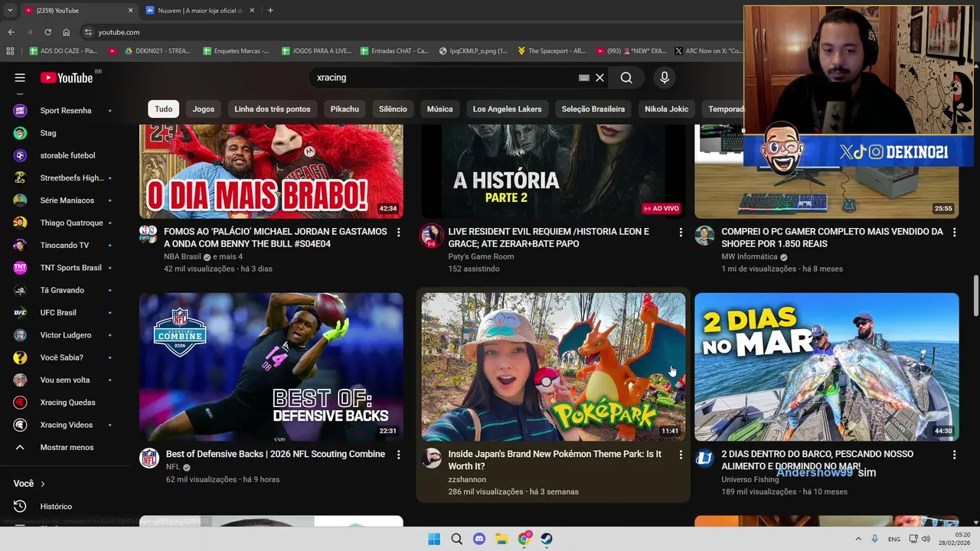Open the on-screen keyboard icon in search box
Viewport: 980px width, 551px height.
(584, 77)
